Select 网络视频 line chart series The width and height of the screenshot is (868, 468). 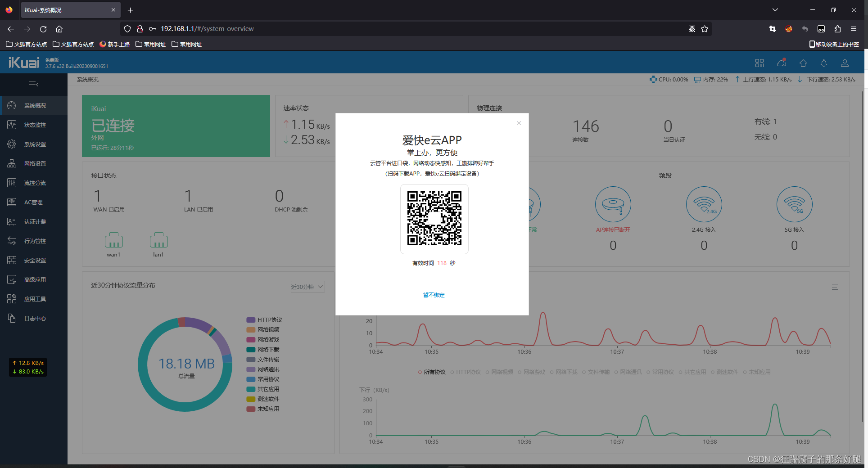tap(499, 372)
